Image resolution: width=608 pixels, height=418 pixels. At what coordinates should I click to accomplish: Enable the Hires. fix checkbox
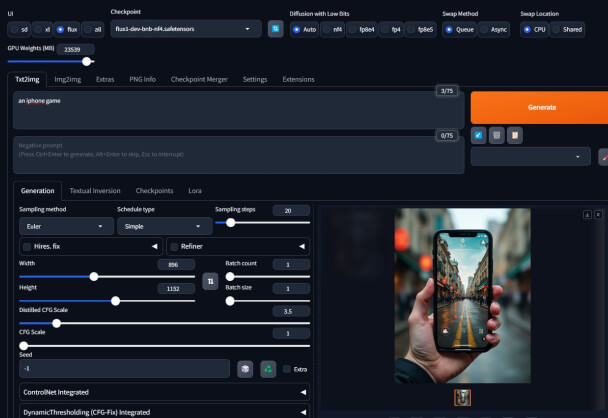click(x=27, y=245)
